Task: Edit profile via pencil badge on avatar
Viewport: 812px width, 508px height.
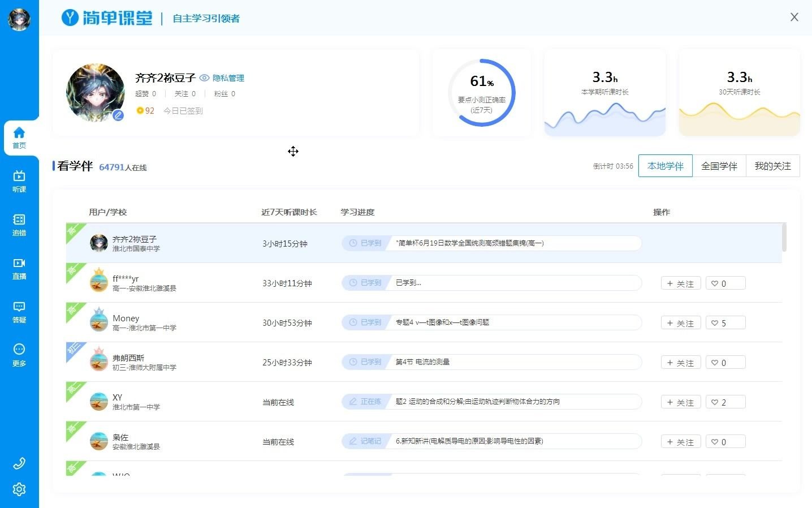Action: [118, 115]
